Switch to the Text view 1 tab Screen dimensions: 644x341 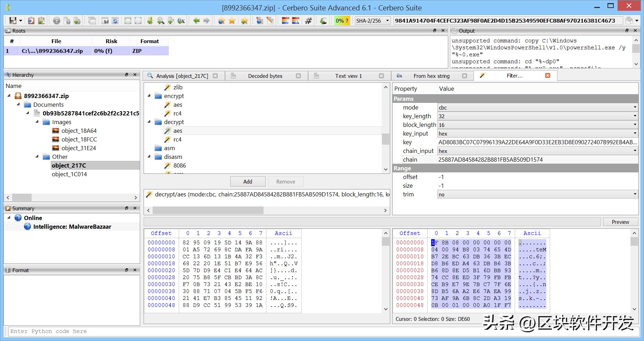point(348,76)
